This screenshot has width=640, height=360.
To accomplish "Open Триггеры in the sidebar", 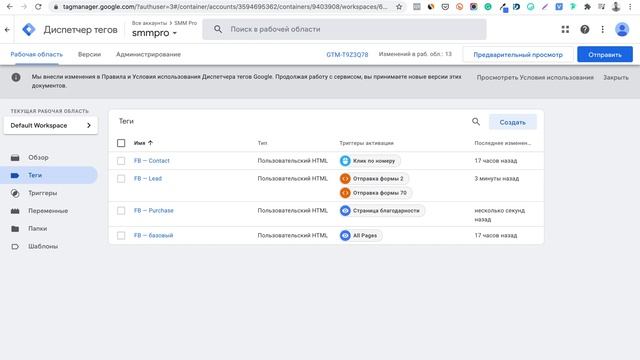I will point(42,193).
